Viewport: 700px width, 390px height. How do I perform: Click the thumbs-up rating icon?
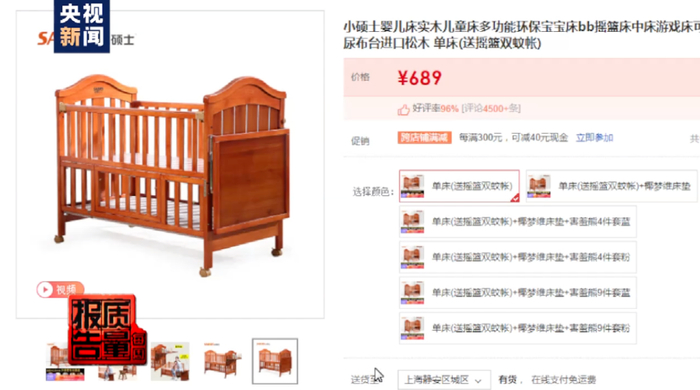[404, 110]
